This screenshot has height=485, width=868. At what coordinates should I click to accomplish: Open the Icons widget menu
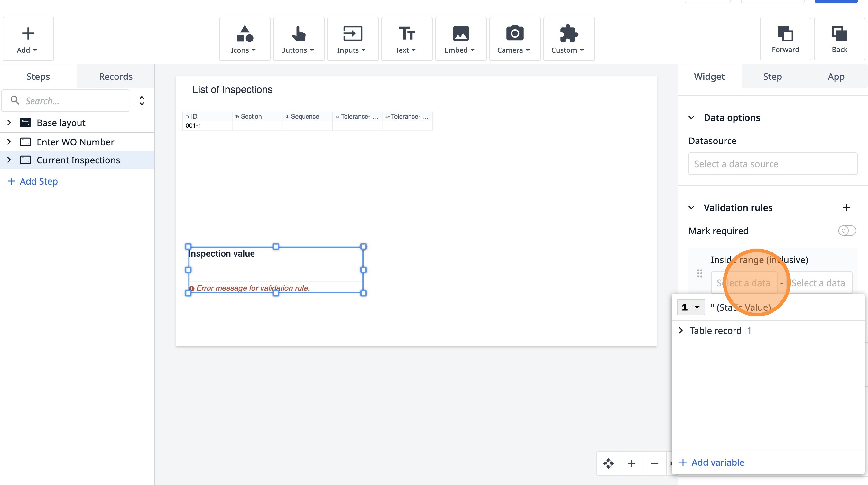point(244,39)
